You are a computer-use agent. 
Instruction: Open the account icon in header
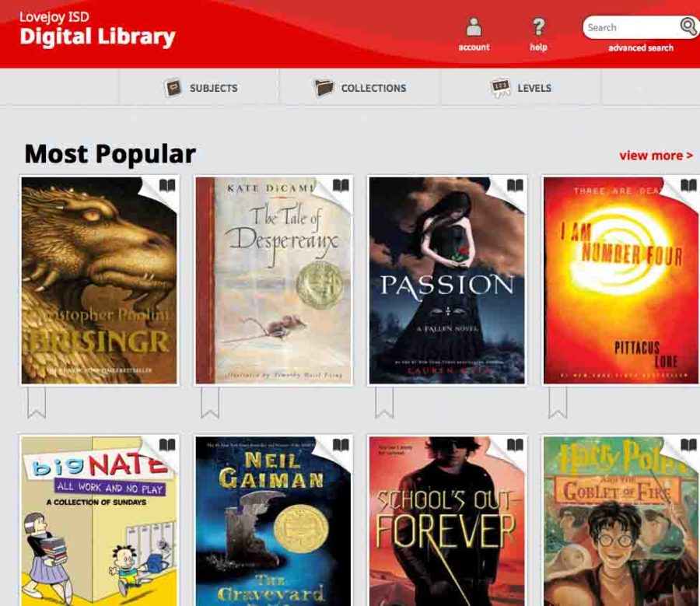pos(474,26)
